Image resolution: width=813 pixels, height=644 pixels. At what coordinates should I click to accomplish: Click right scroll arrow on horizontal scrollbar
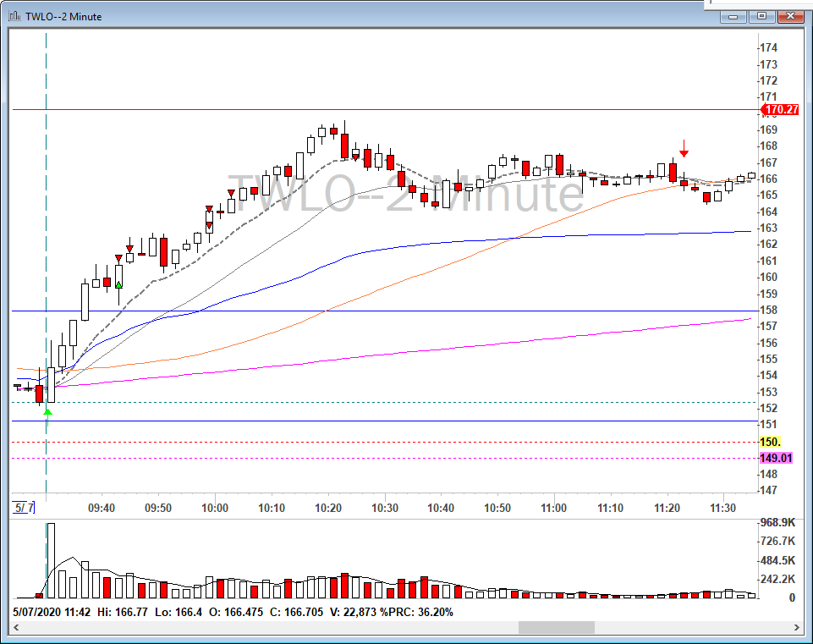coord(796,627)
